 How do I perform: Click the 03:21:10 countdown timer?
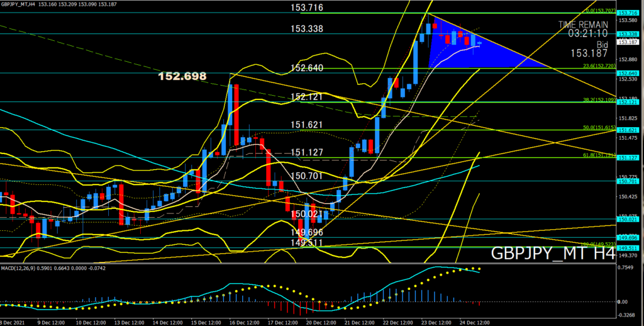[x=588, y=34]
